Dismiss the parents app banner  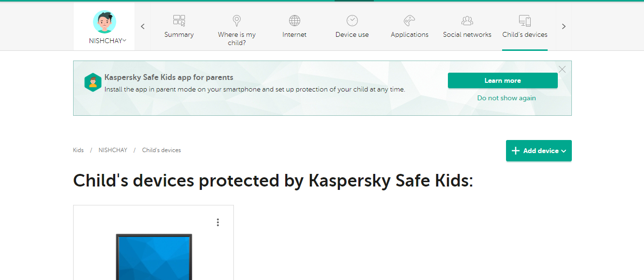[x=562, y=69]
